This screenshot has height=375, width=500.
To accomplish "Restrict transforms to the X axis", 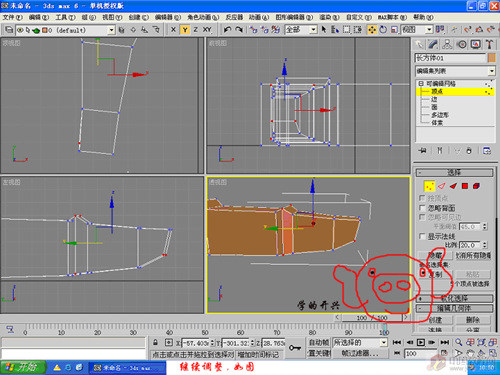I will pos(173,30).
